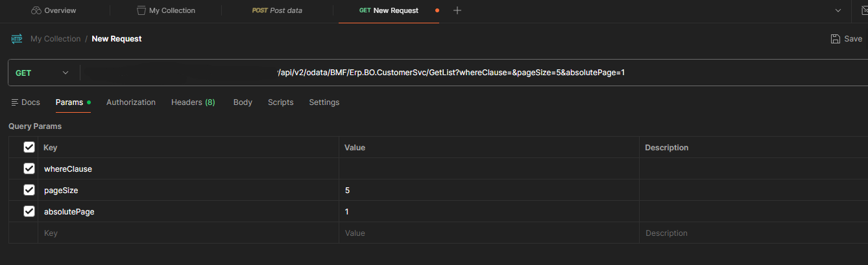Screen dimensions: 868x265
Task: Disable the pageSize parameter checkbox
Action: [29, 190]
